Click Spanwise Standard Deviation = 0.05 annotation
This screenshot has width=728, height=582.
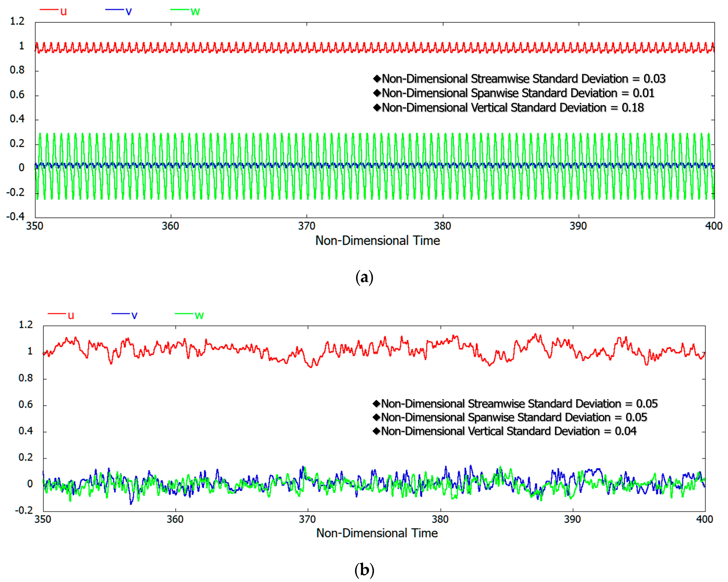[x=510, y=418]
